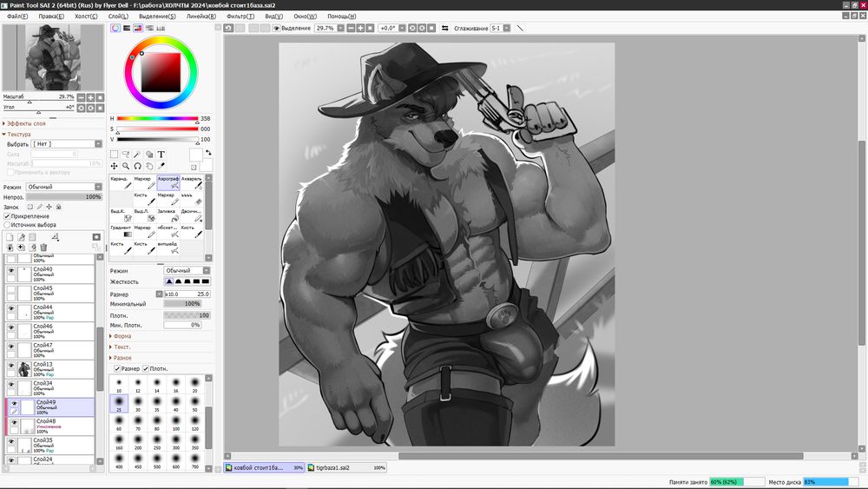Toggle visibility of layer Слой13

coord(11,366)
